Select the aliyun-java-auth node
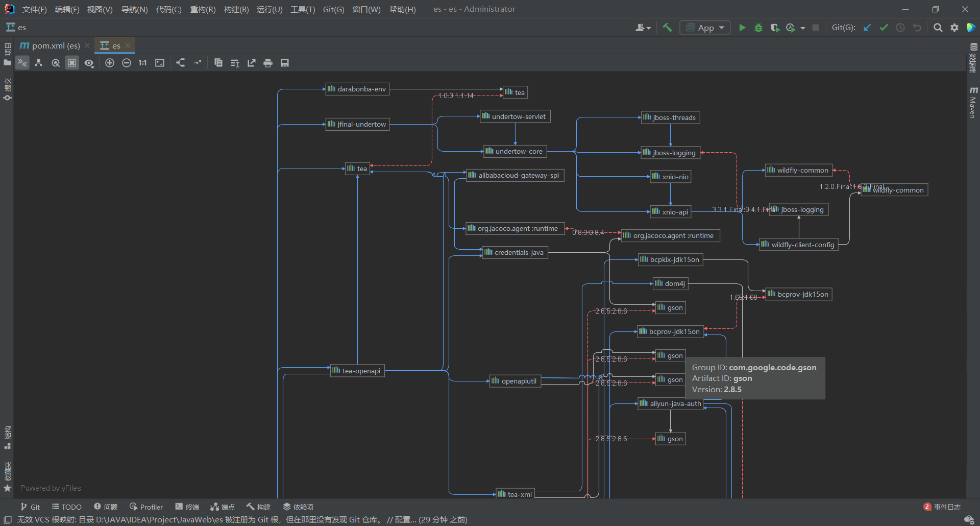Image resolution: width=980 pixels, height=526 pixels. pyautogui.click(x=671, y=403)
